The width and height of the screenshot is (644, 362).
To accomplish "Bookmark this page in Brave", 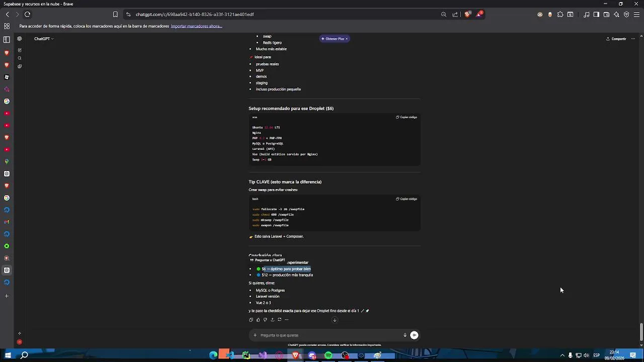I will [115, 15].
